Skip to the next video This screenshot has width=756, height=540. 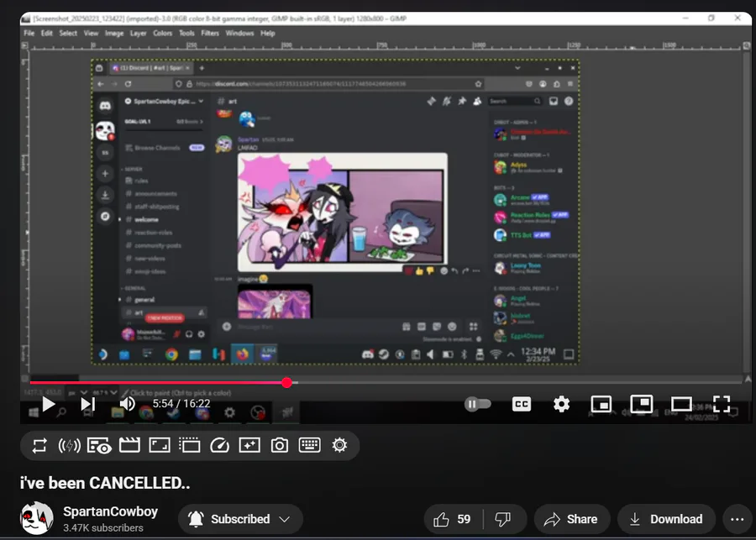click(87, 404)
